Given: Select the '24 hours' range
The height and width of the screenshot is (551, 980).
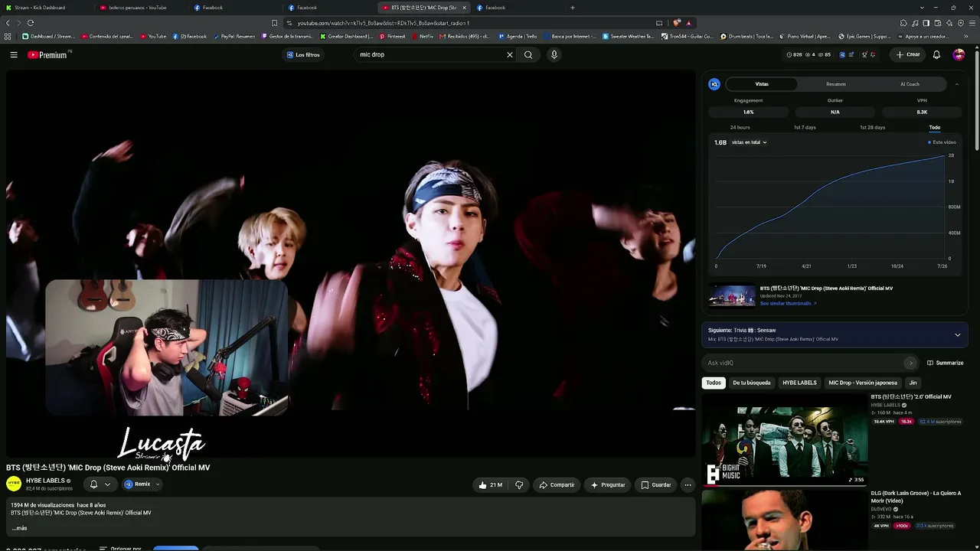Looking at the screenshot, I should [740, 127].
